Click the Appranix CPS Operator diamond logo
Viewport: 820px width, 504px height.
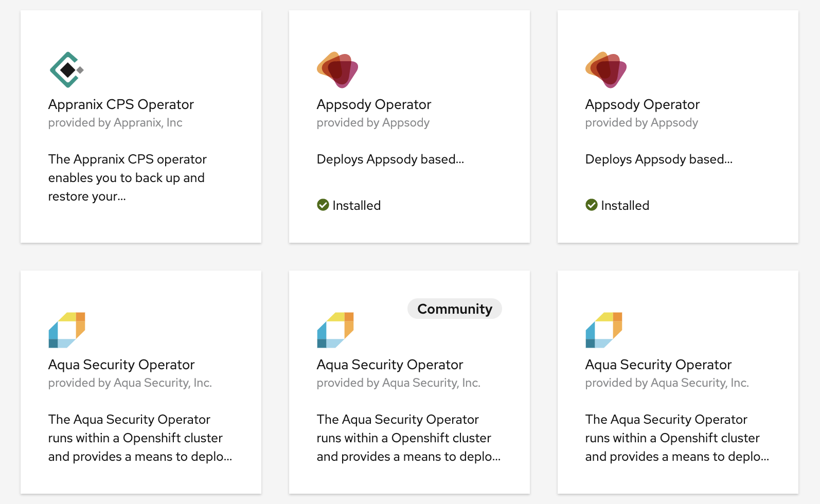[66, 69]
